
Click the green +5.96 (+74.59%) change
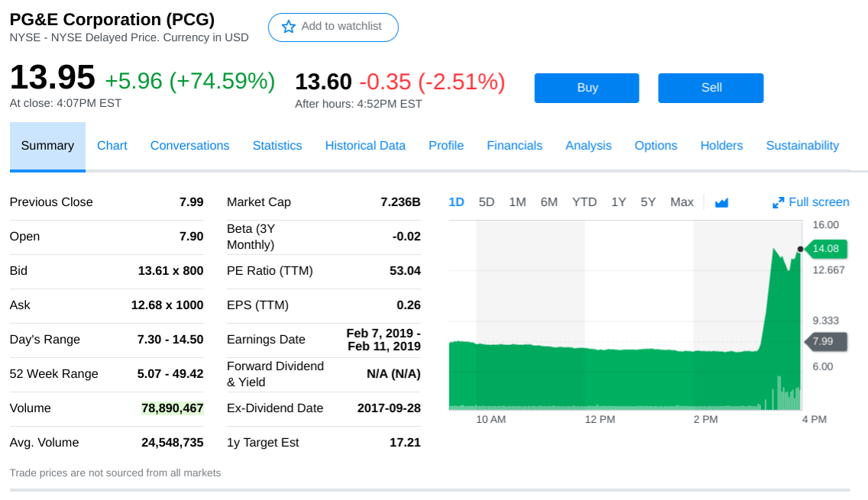click(189, 82)
